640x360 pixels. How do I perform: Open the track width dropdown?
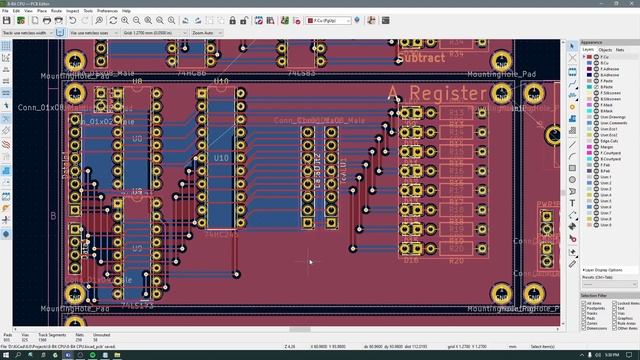[28, 33]
